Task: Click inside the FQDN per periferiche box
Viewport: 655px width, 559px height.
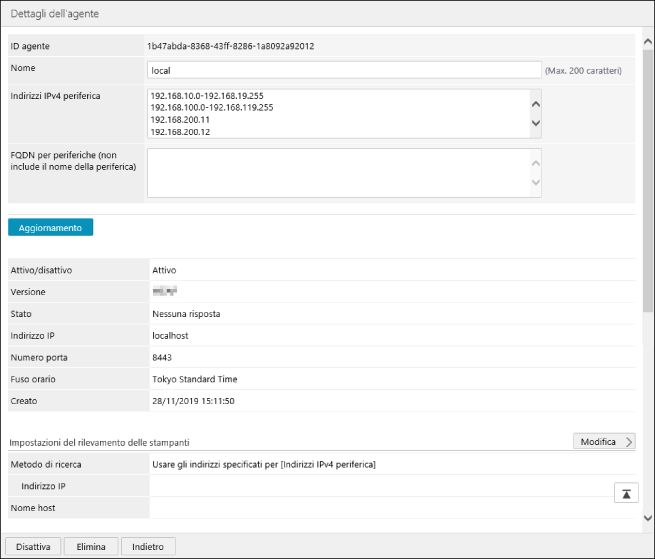Action: pos(336,173)
